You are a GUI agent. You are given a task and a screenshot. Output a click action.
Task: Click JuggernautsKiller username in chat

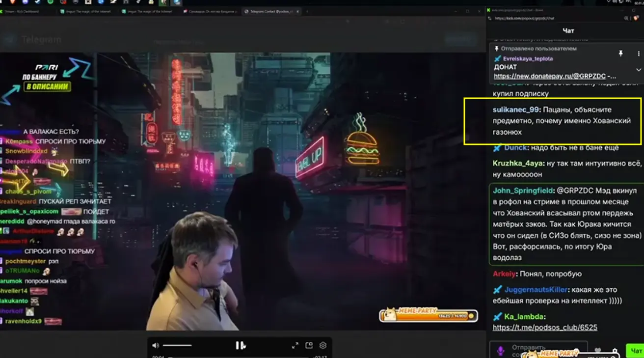(x=536, y=289)
